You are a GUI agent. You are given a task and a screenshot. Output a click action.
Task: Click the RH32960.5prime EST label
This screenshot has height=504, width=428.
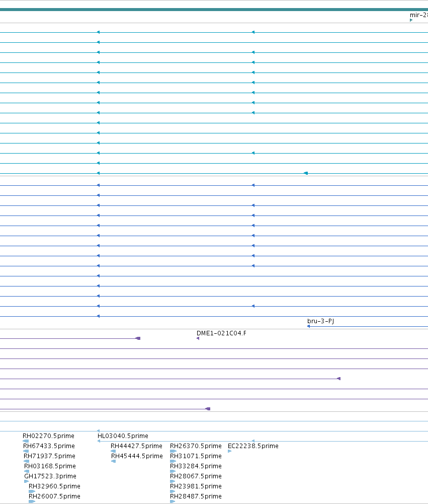tap(55, 486)
